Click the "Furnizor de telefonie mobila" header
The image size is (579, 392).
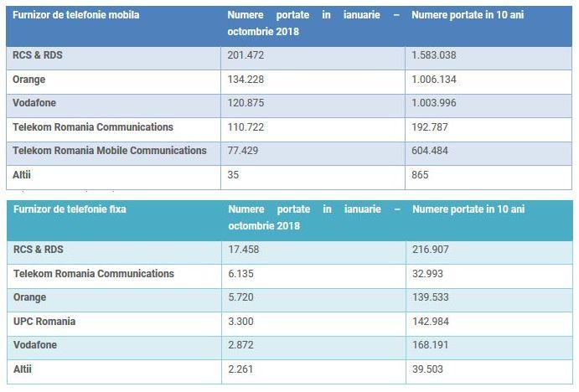pyautogui.click(x=76, y=15)
